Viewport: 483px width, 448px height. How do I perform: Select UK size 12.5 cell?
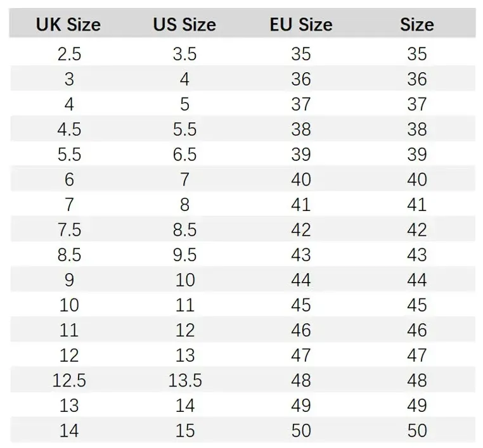69,381
